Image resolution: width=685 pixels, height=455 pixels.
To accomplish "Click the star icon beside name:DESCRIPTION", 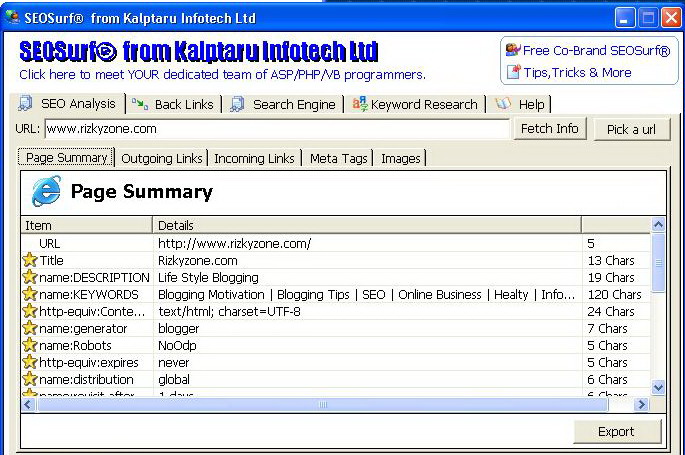I will point(30,277).
